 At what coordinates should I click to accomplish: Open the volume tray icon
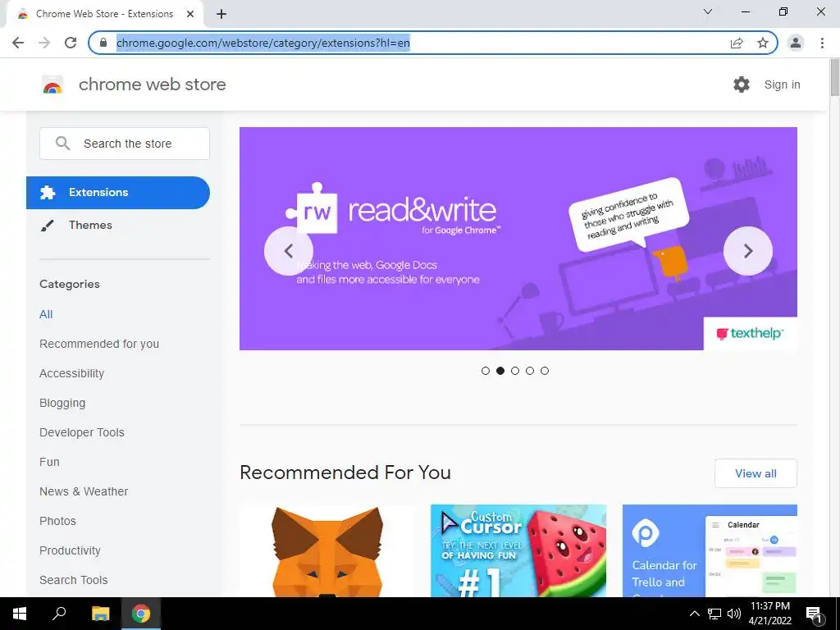pyautogui.click(x=734, y=614)
